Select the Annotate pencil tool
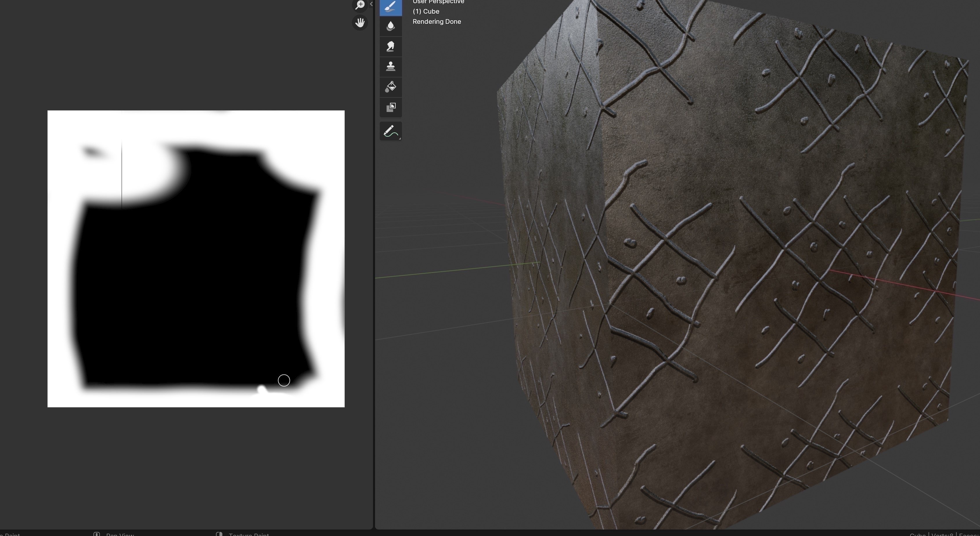 click(x=391, y=131)
